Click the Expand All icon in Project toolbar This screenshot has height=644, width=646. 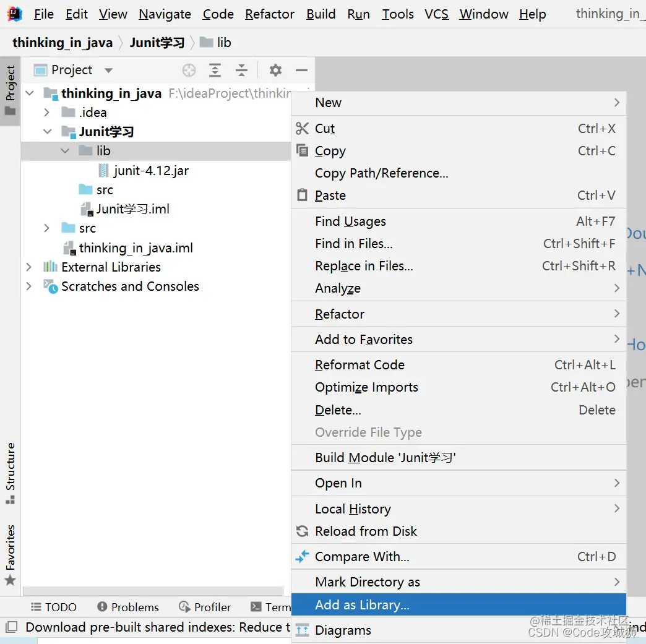coord(215,71)
